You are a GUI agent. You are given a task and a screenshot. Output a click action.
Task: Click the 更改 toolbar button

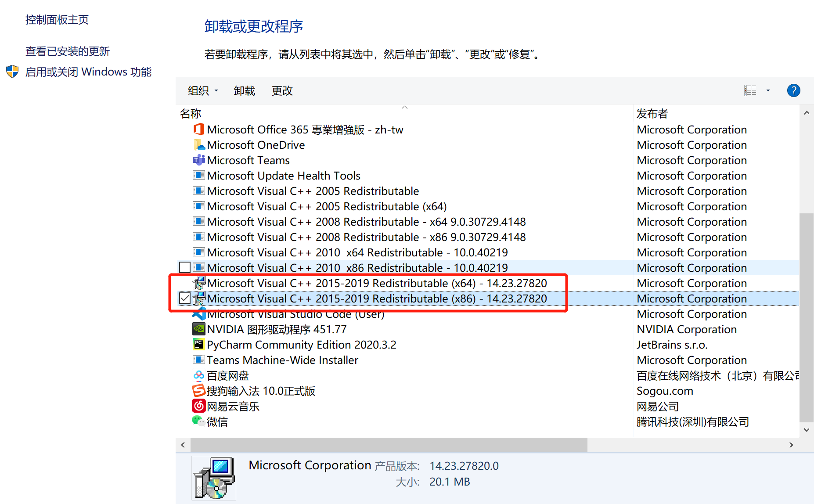pyautogui.click(x=282, y=90)
